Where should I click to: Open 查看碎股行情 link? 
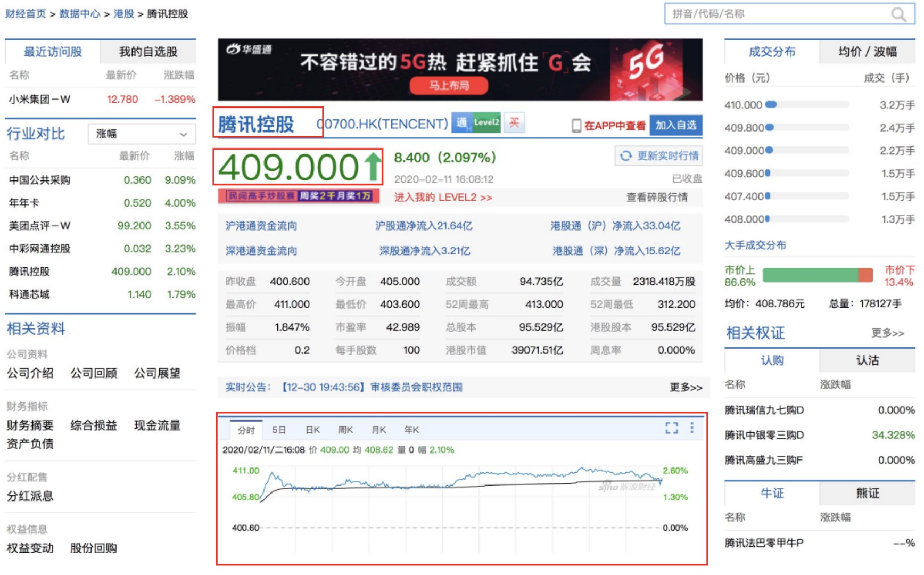(657, 198)
